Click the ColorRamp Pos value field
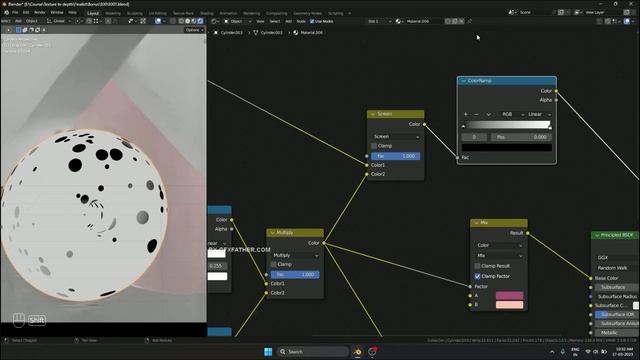This screenshot has height=360, width=640. 521,137
